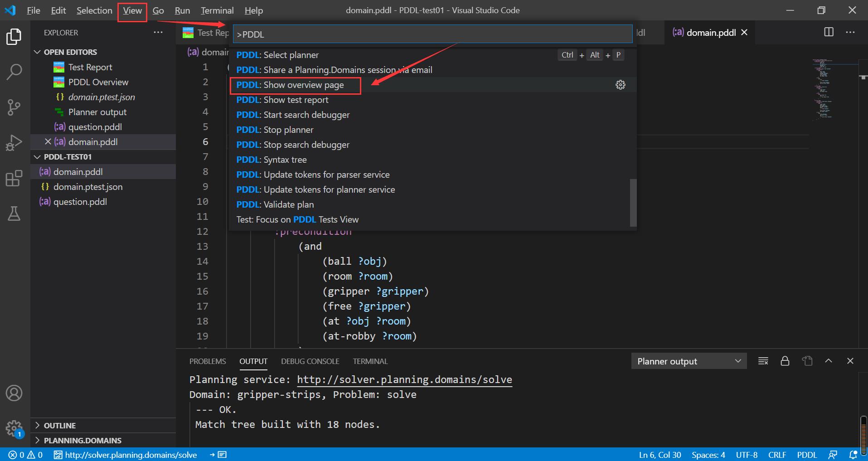Close the bottom panel
This screenshot has height=461, width=868.
click(850, 361)
